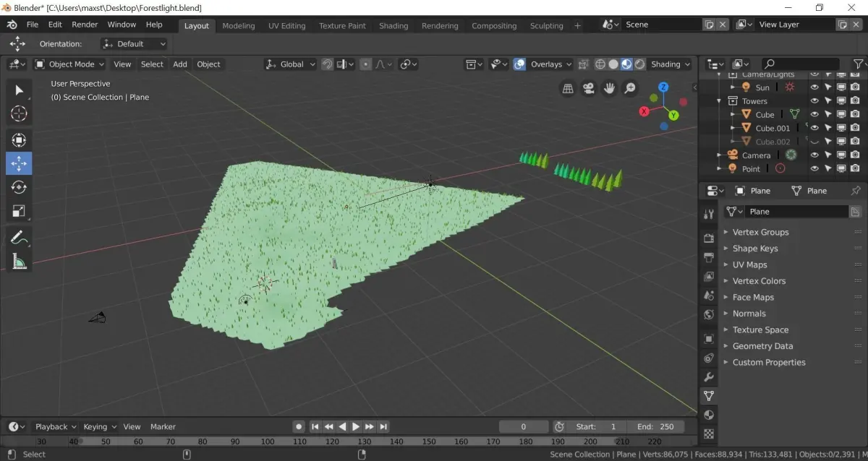The height and width of the screenshot is (461, 868).
Task: Switch to rendered shading mode
Action: coord(639,64)
